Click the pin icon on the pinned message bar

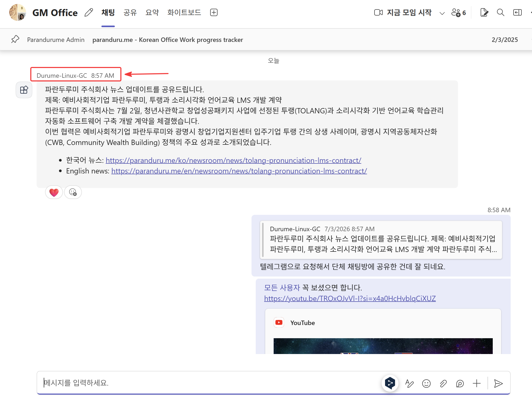point(15,39)
